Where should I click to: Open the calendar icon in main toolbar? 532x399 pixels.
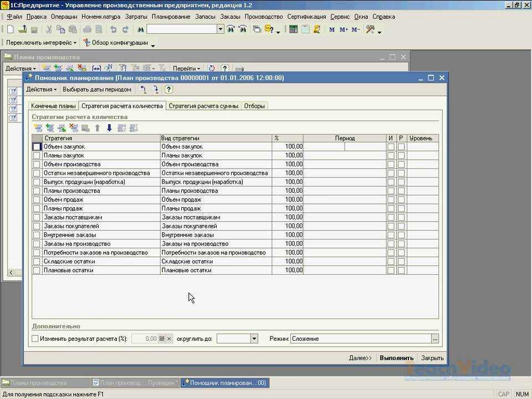pyautogui.click(x=305, y=29)
